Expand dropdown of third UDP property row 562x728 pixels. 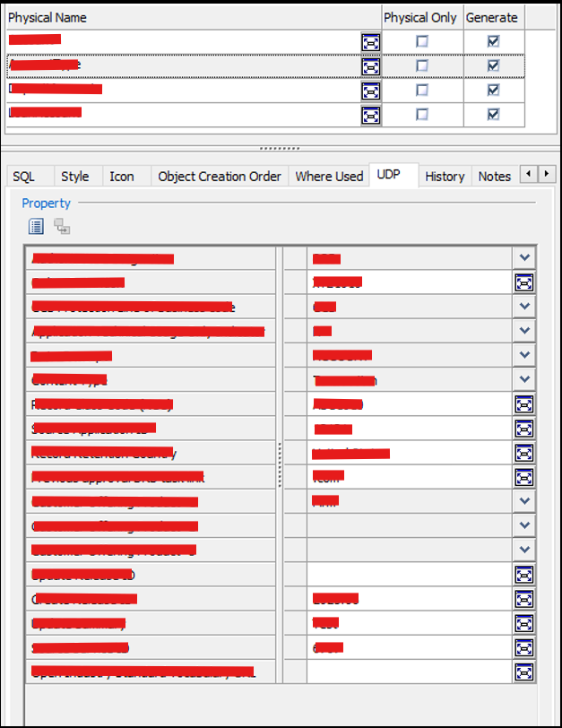(x=524, y=306)
